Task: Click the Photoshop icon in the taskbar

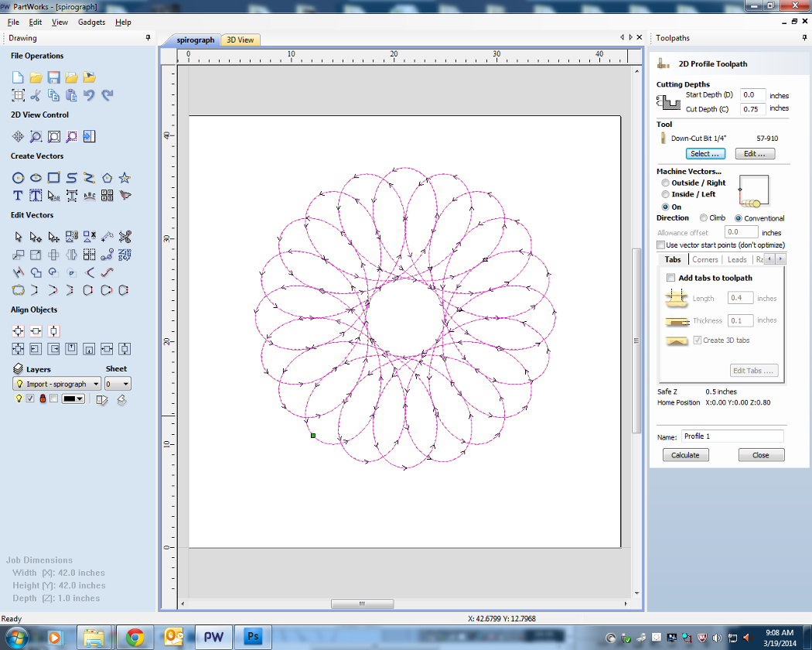Action: click(x=253, y=637)
